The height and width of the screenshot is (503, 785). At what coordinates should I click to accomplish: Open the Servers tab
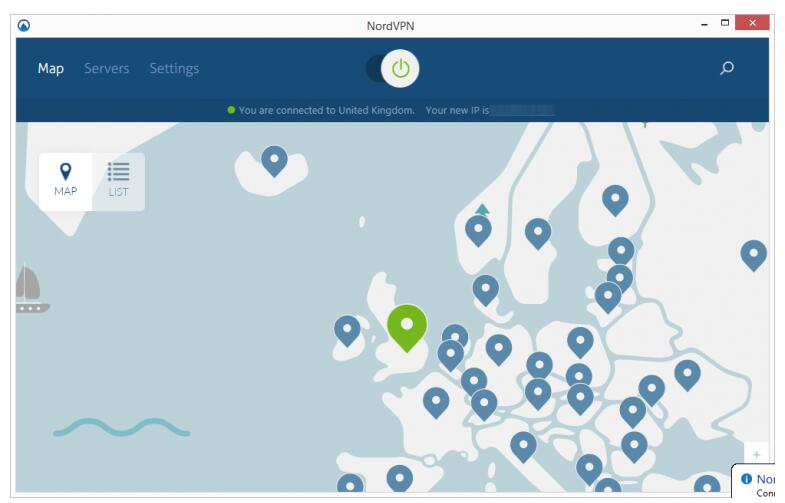(x=107, y=68)
